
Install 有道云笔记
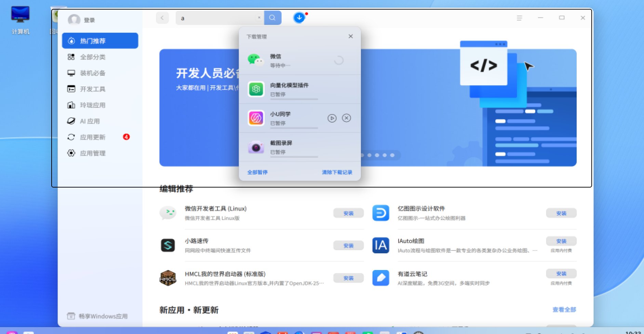pyautogui.click(x=561, y=273)
